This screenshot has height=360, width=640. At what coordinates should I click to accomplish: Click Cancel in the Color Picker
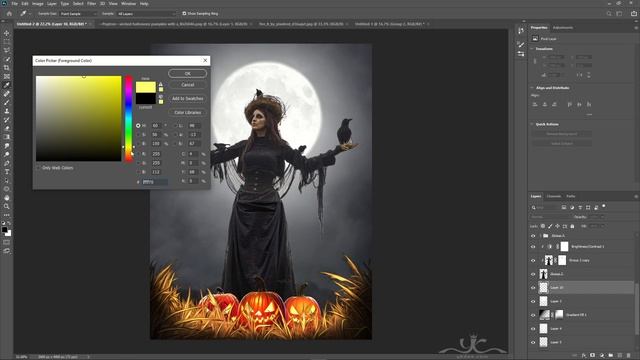coord(187,85)
